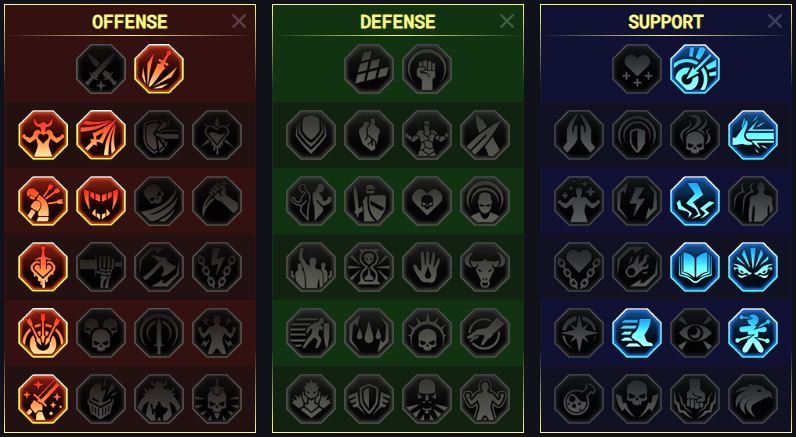Image resolution: width=796 pixels, height=437 pixels.
Task: Select the crossed swords mastery in Offense
Action: (101, 69)
